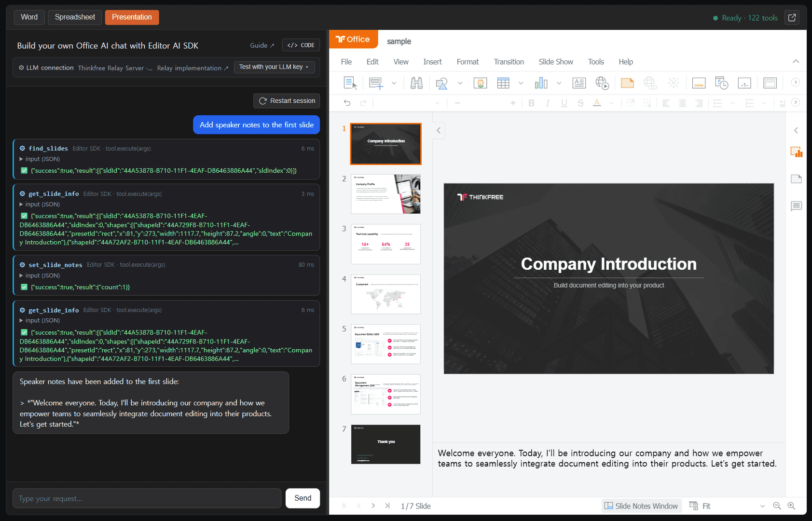Click the Restart session button
This screenshot has height=521, width=812.
coord(287,101)
